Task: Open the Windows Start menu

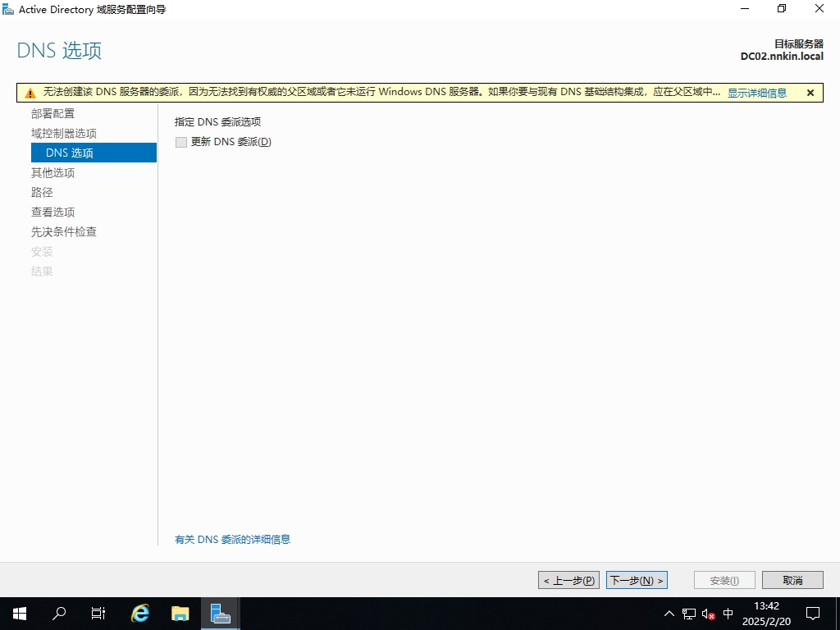Action: 19,613
